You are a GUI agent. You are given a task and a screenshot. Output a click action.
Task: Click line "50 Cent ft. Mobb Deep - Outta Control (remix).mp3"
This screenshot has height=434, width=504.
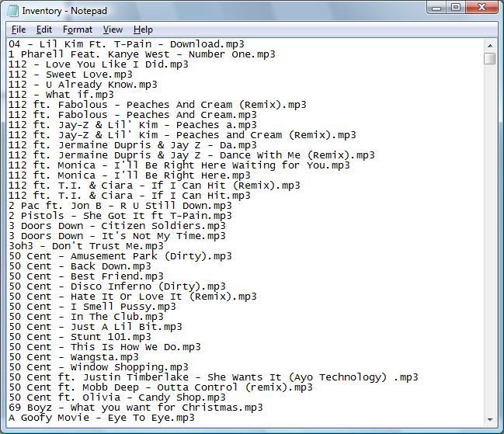161,387
